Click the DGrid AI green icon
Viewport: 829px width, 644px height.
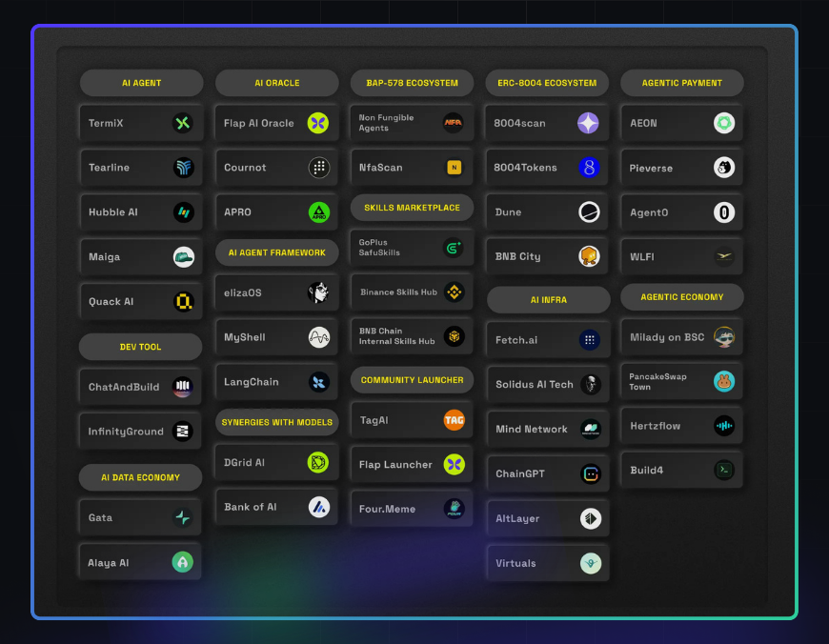317,463
